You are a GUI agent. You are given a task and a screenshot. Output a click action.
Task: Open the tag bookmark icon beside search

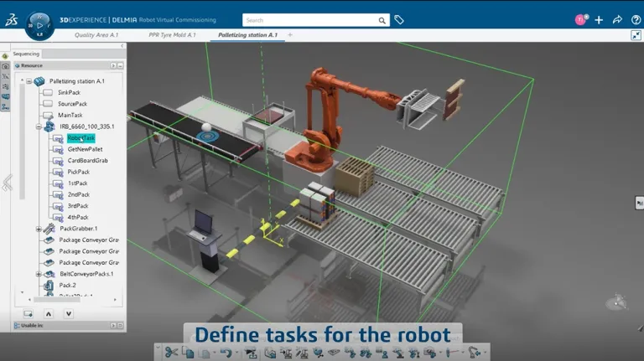coord(399,20)
